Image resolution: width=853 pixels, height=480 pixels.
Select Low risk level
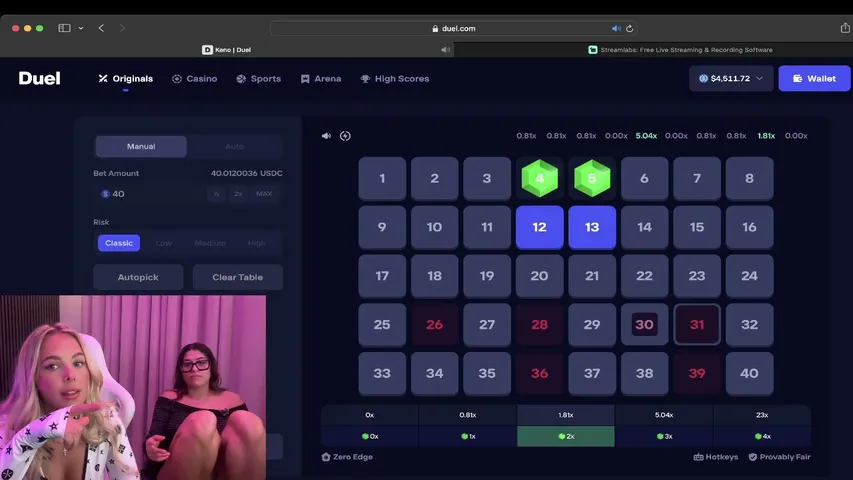point(164,243)
